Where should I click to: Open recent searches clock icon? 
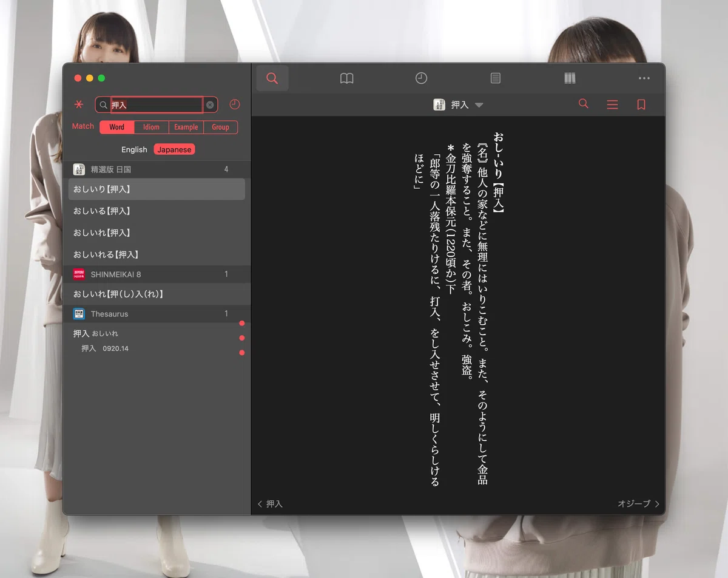click(x=235, y=104)
